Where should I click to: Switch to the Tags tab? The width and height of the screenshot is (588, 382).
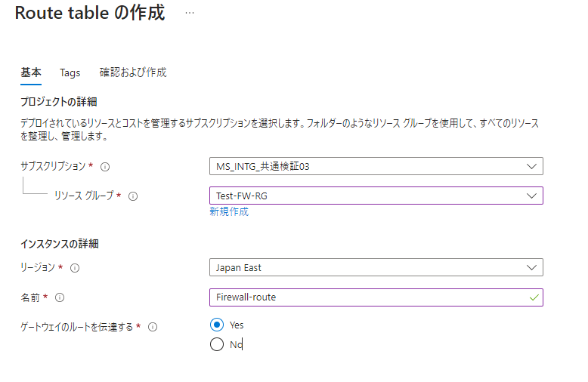(x=70, y=73)
